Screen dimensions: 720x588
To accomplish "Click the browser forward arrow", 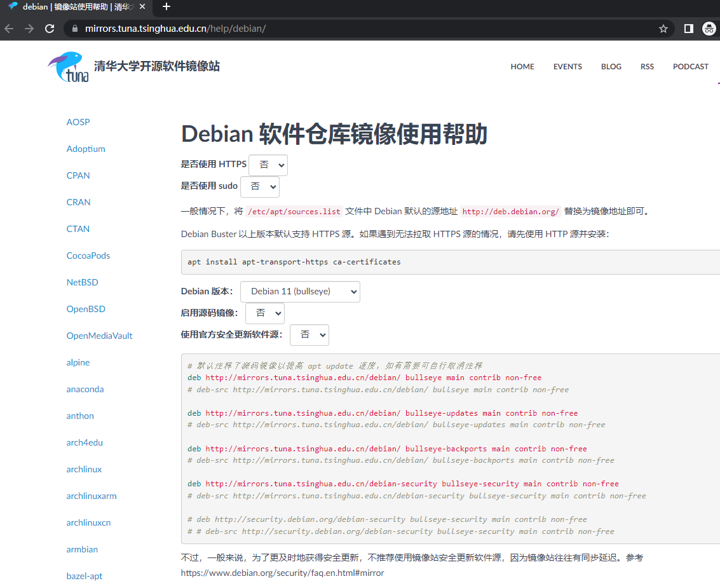I will pos(29,29).
